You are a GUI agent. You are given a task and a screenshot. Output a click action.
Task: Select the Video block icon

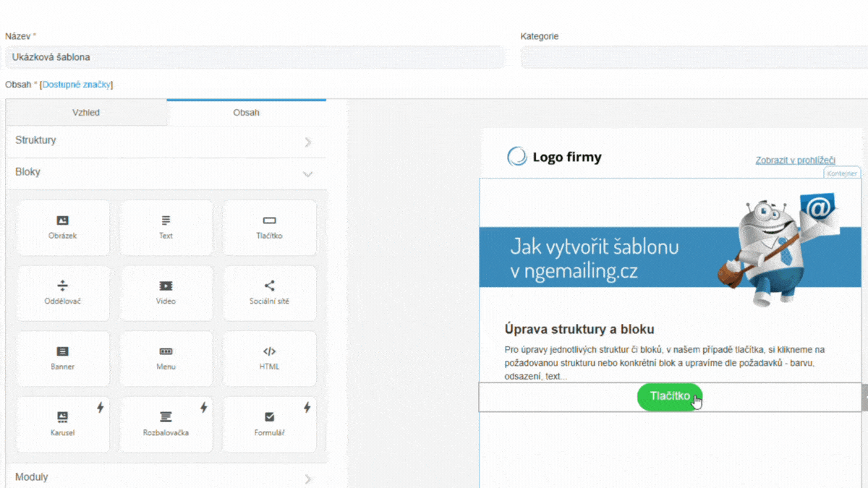point(166,286)
